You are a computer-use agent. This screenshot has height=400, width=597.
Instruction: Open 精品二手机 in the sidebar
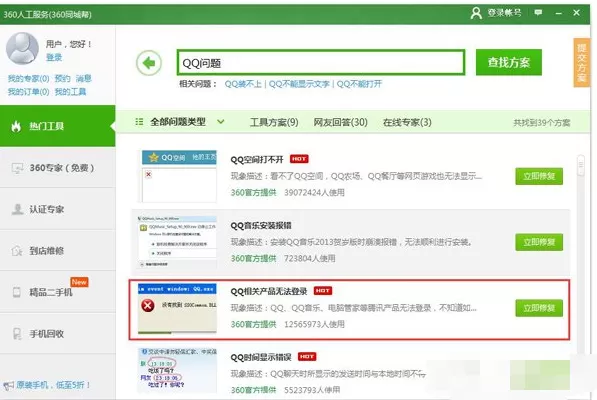tap(57, 292)
